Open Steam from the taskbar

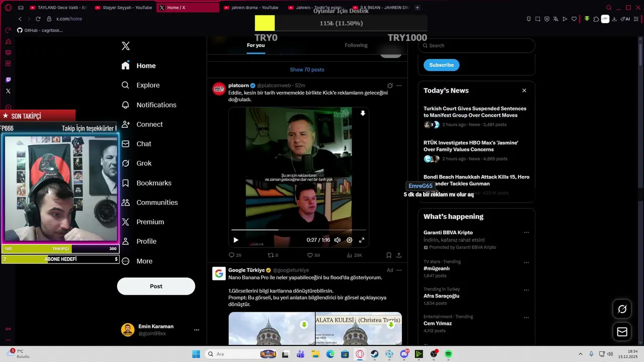375,354
